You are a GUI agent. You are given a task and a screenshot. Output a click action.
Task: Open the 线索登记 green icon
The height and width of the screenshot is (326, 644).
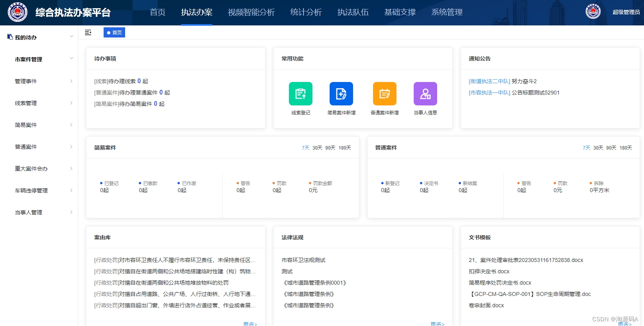(x=301, y=94)
